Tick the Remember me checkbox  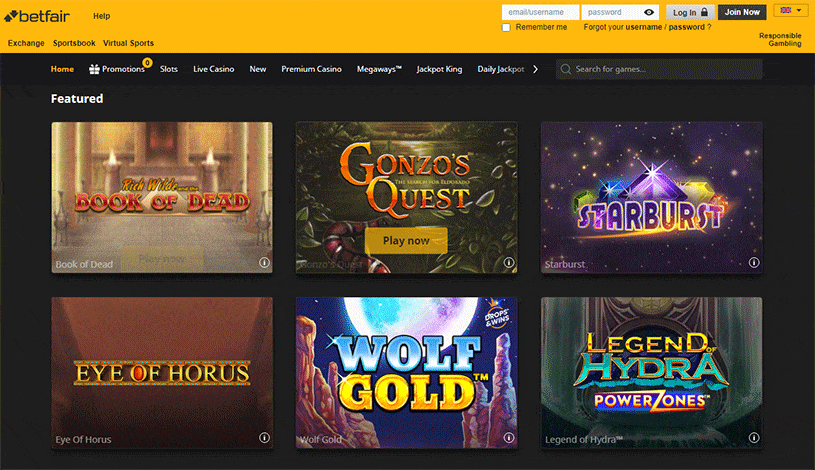(506, 28)
